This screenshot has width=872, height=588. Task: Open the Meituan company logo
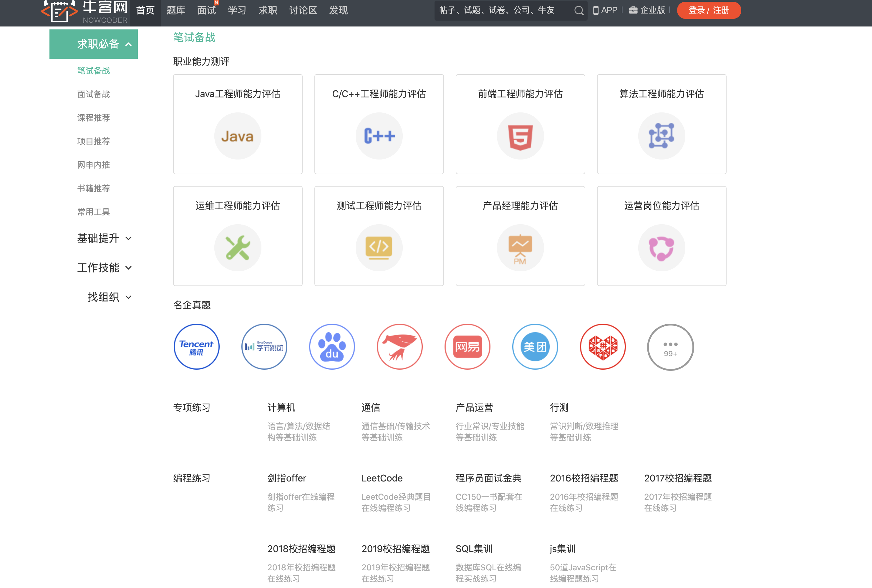click(535, 346)
